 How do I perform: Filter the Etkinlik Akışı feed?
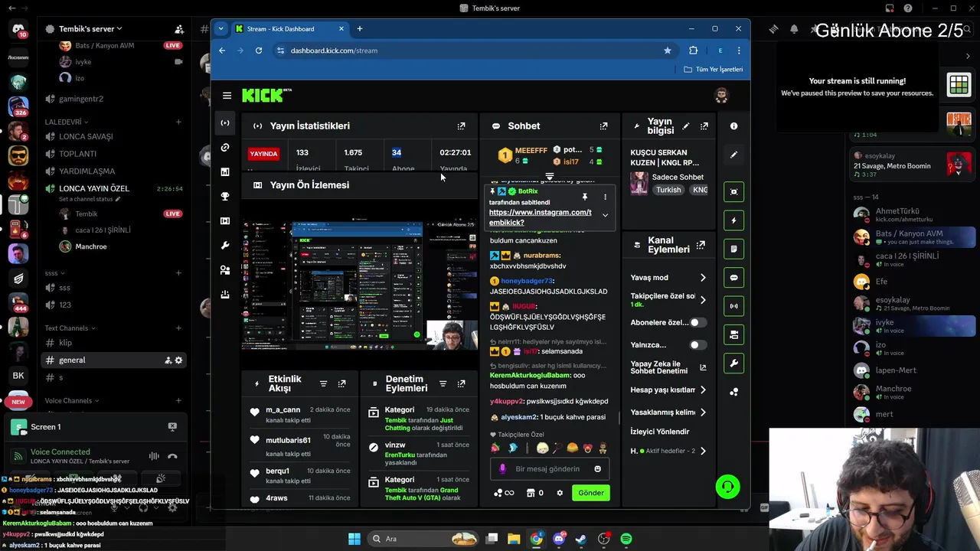[x=323, y=384]
